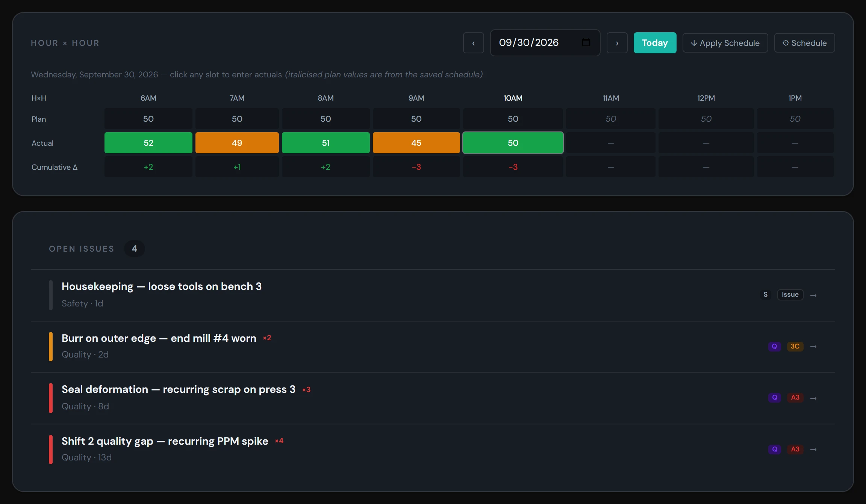Click the A3 tag on Seal deformation row
Image resolution: width=866 pixels, height=504 pixels.
click(795, 397)
